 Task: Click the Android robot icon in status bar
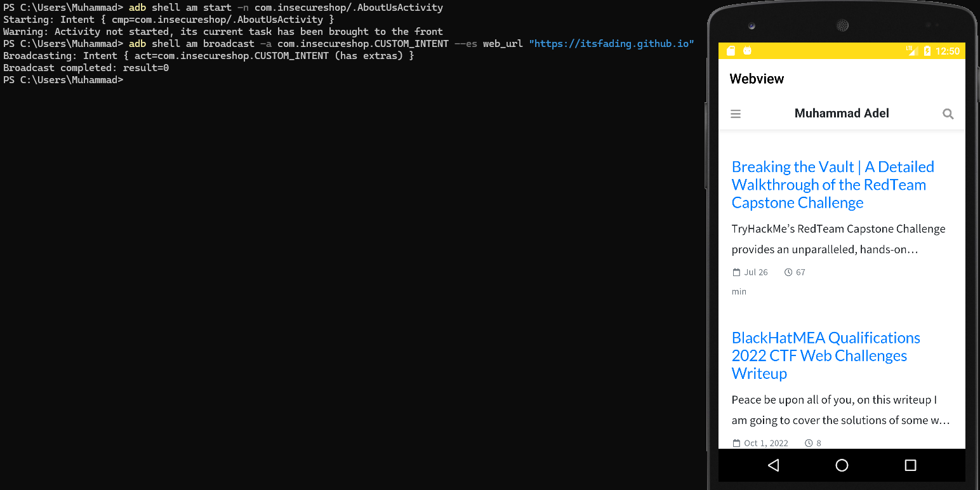pos(747,51)
